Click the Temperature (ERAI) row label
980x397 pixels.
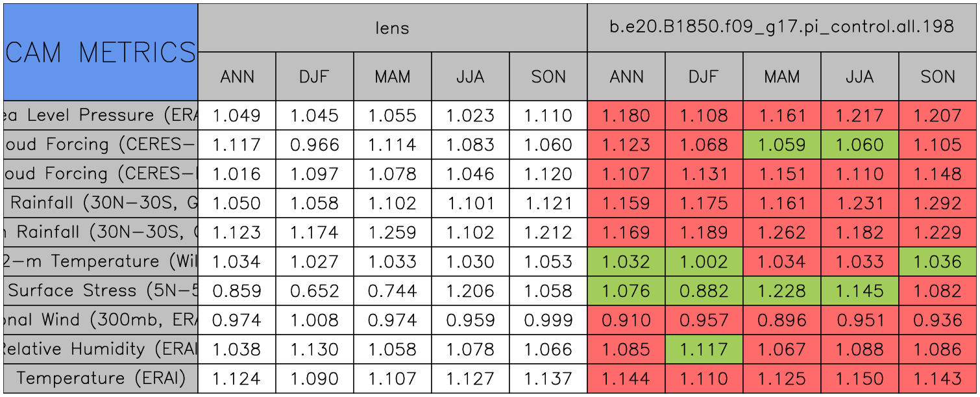pos(101,378)
